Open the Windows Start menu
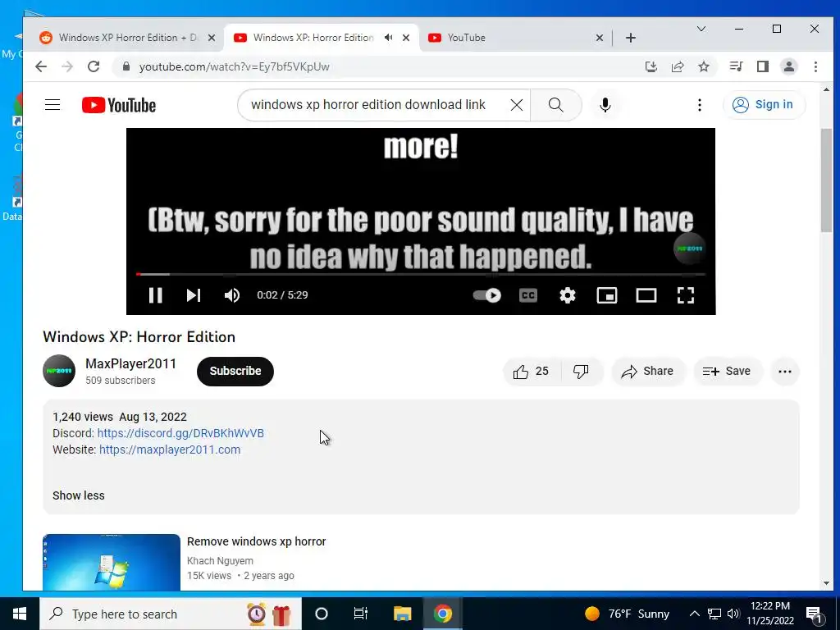Screen dimensions: 840x630 tap(20, 614)
